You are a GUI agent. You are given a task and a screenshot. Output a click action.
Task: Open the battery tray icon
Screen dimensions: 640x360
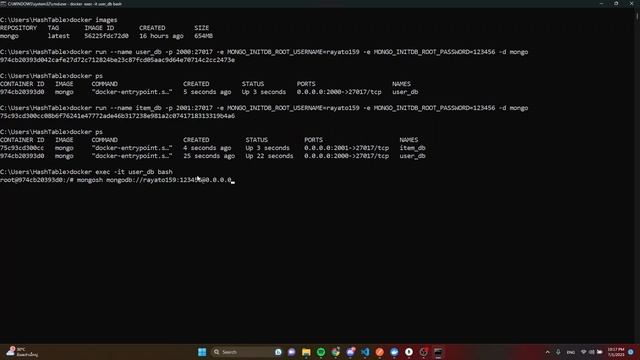click(600, 352)
